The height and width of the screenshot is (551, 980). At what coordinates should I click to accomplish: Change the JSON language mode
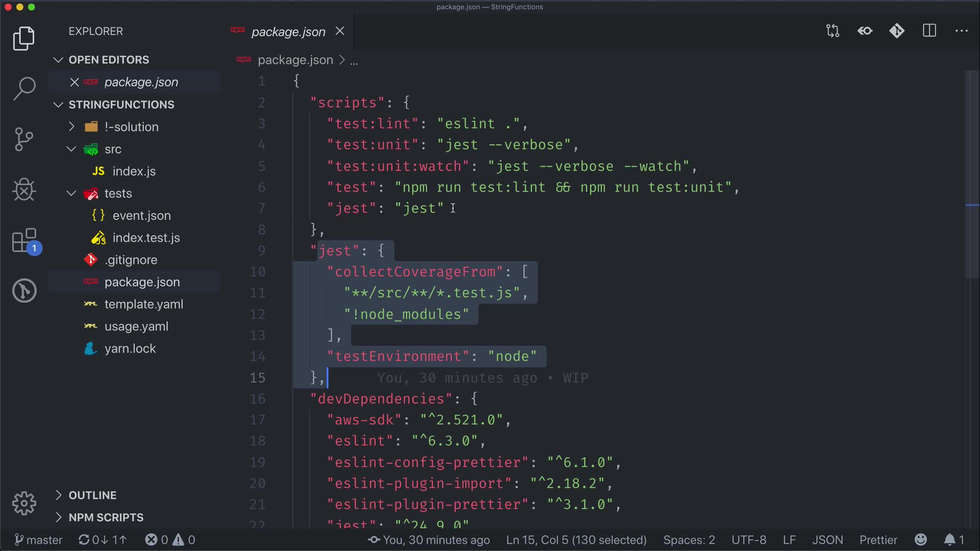pos(827,540)
